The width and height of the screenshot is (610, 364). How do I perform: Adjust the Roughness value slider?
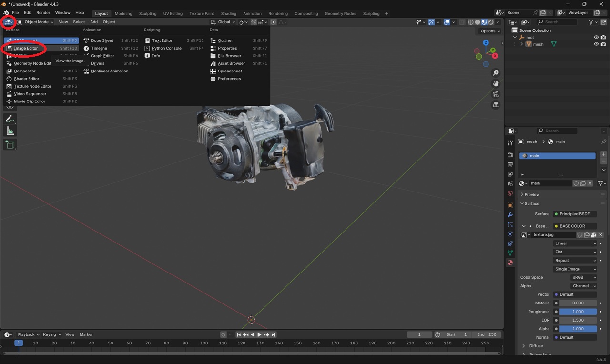point(578,312)
